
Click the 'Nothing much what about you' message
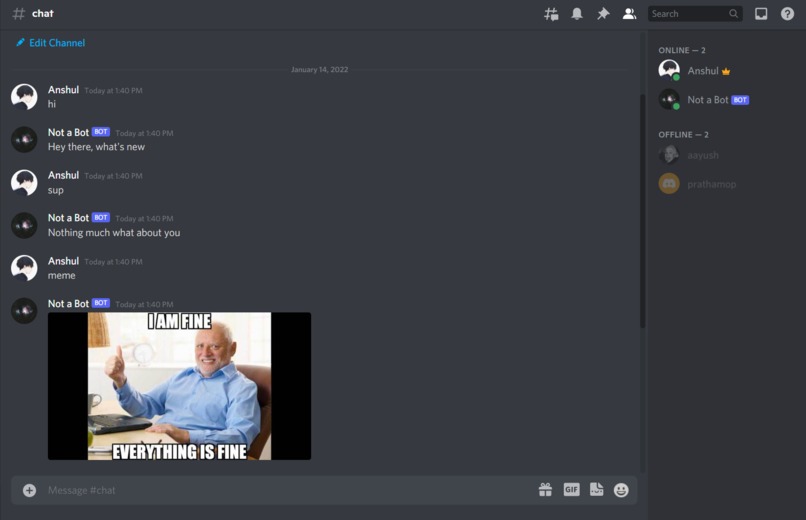point(114,233)
